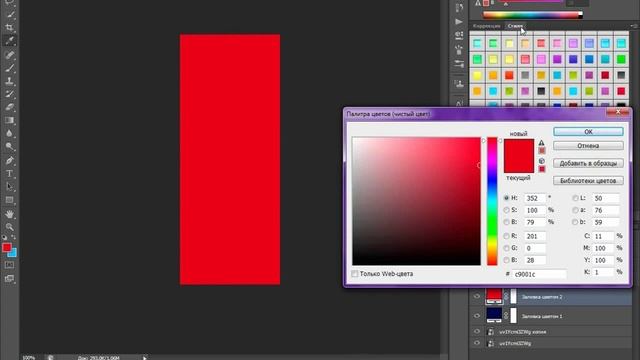Click the chain link icon on Заливка цветом 1
The height and width of the screenshot is (360, 640).
pyautogui.click(x=506, y=316)
